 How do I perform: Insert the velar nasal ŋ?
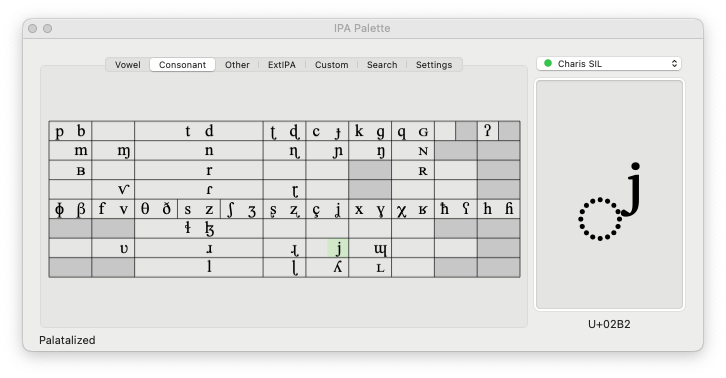click(380, 151)
